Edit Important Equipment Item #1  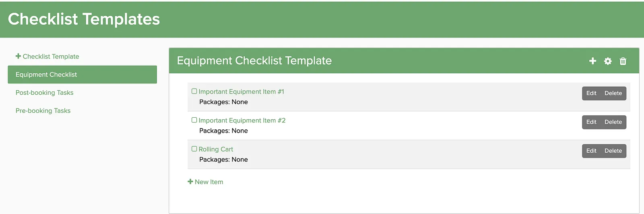tap(591, 93)
